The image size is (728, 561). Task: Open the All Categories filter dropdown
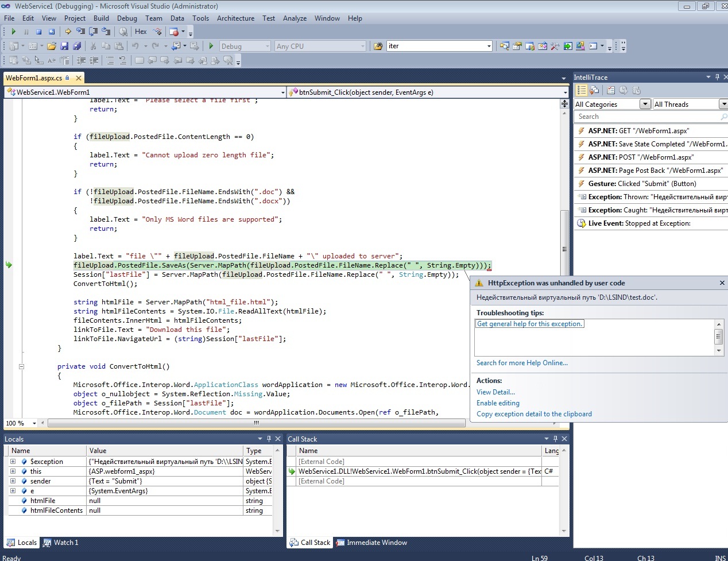pos(645,104)
